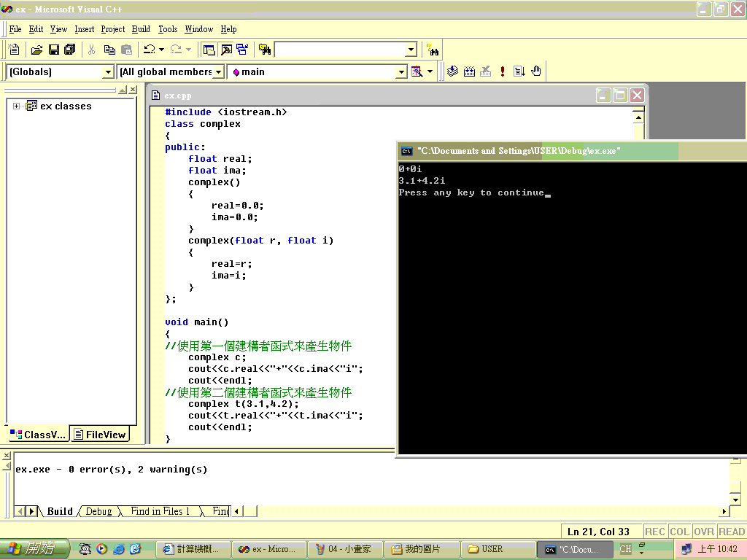Expand the ex classes tree node
This screenshot has height=560, width=747.
click(16, 106)
